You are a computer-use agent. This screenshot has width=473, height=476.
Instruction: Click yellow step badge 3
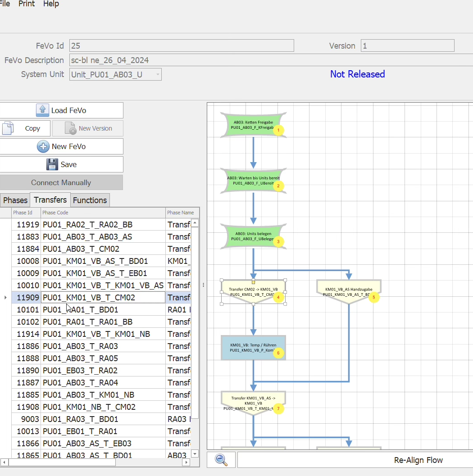click(x=278, y=242)
